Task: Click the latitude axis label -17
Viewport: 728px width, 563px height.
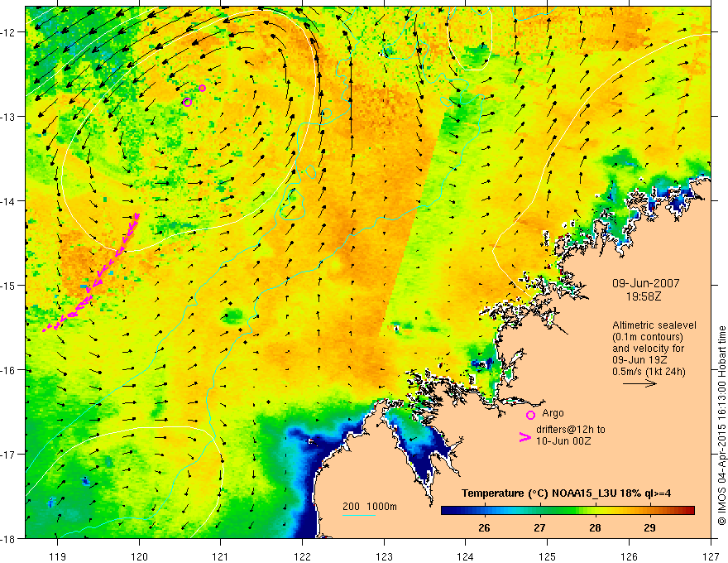Action: [9, 454]
